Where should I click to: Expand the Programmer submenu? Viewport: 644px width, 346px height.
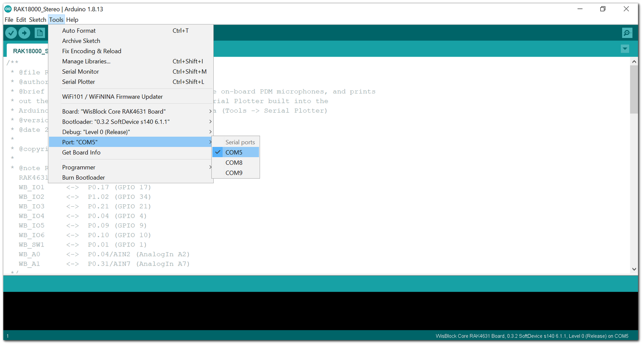[131, 167]
